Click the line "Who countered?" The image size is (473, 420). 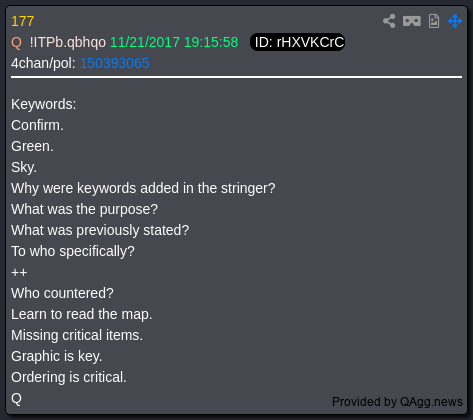click(62, 293)
